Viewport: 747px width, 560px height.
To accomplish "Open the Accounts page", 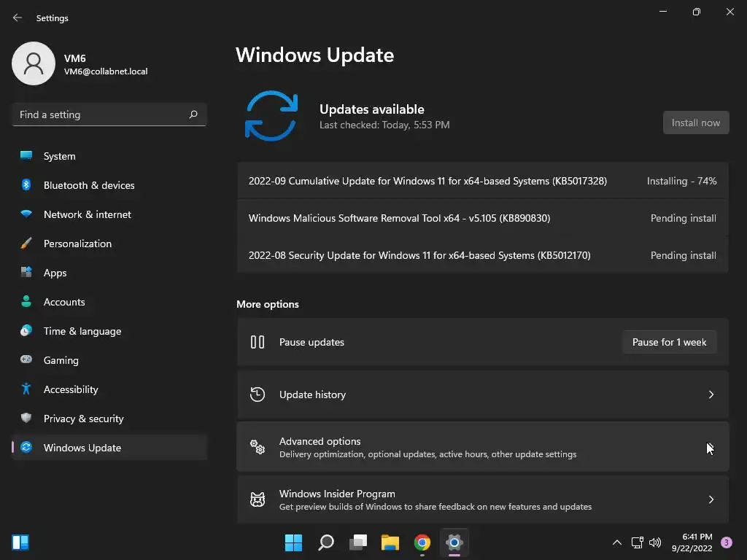I will click(x=109, y=302).
